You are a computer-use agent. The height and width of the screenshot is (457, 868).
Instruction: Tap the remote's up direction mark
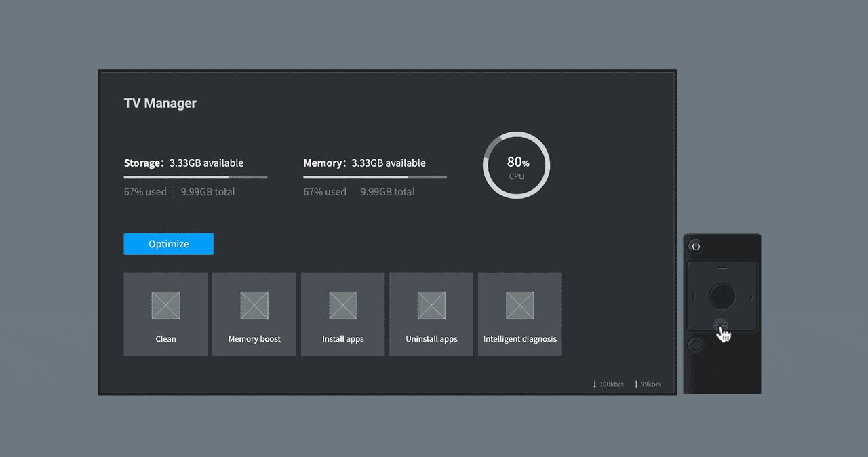[722, 267]
